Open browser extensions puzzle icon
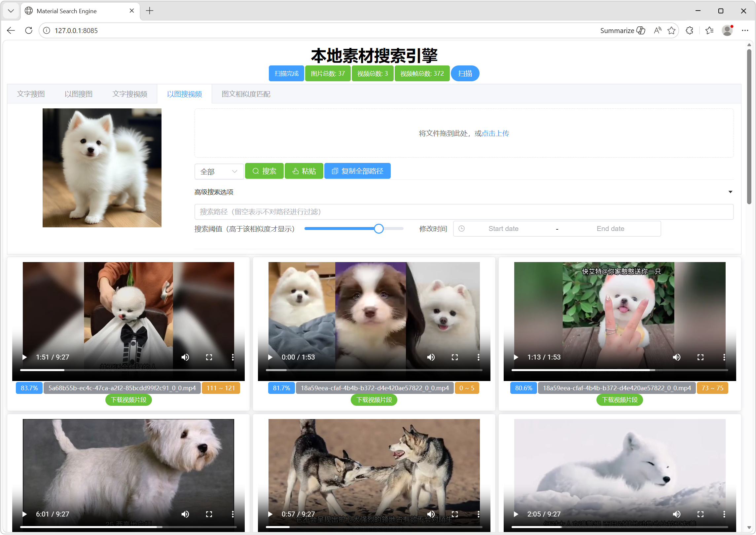The height and width of the screenshot is (535, 756). (689, 30)
